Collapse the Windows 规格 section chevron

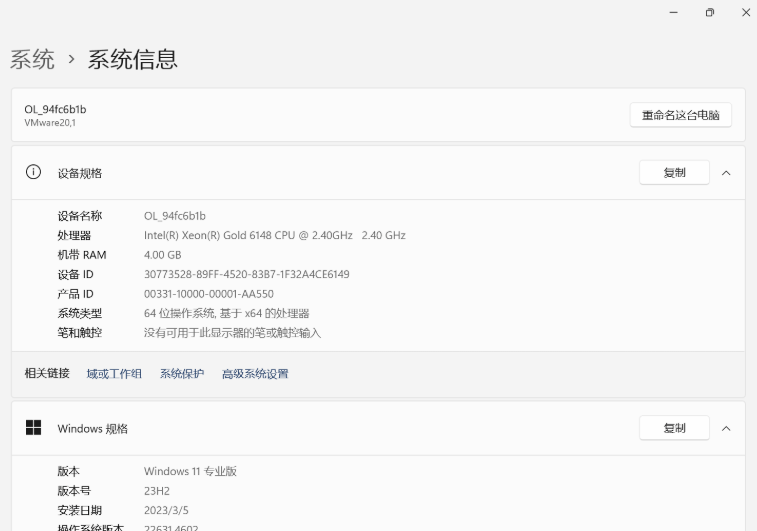point(726,428)
